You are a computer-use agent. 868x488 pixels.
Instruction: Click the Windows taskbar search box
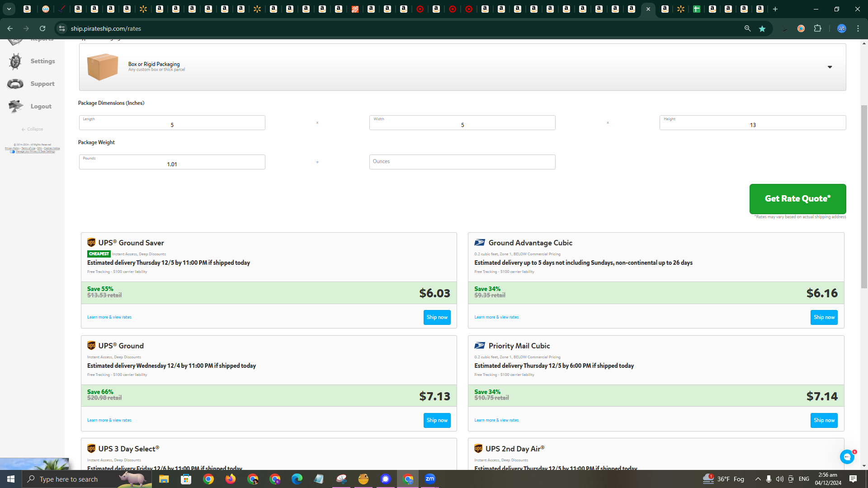(x=87, y=479)
